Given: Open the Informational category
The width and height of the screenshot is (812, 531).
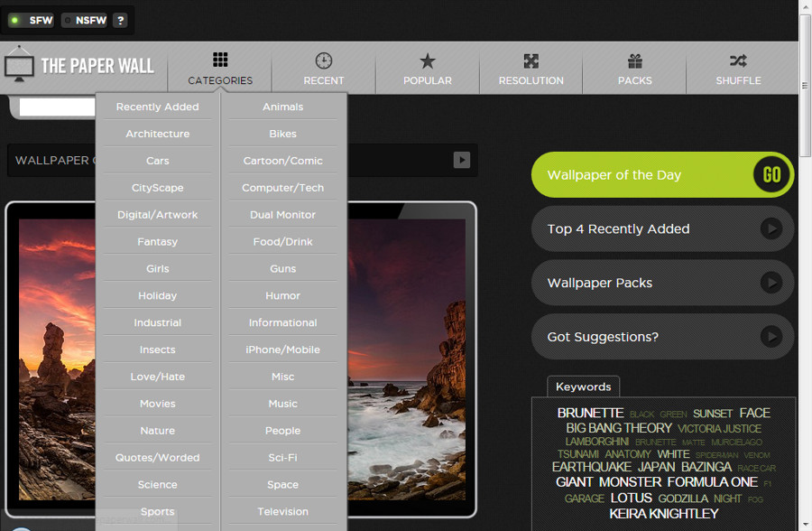Looking at the screenshot, I should pyautogui.click(x=282, y=322).
